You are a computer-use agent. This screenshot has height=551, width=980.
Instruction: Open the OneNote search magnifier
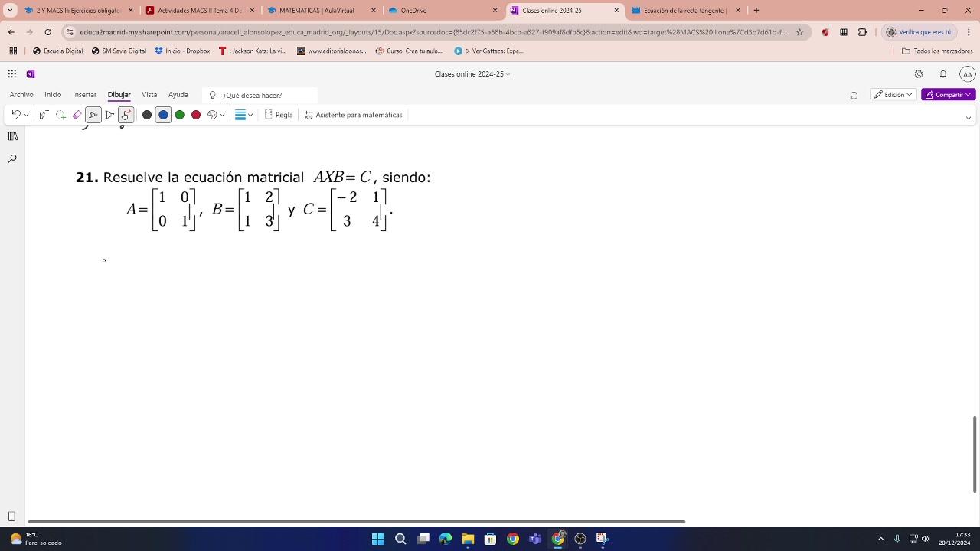pyautogui.click(x=12, y=159)
